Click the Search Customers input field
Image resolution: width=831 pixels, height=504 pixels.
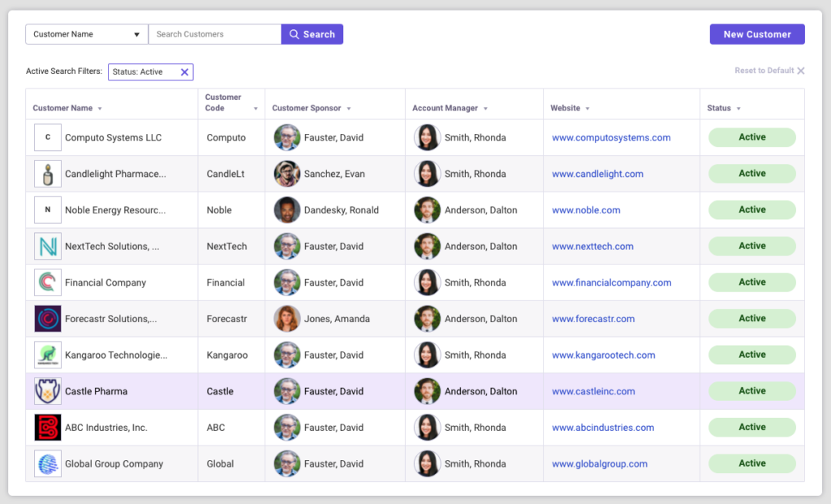pyautogui.click(x=214, y=34)
